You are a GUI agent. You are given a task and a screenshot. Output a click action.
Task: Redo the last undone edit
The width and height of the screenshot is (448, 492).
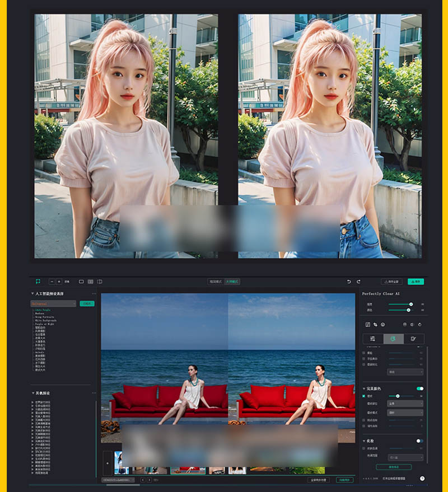[x=358, y=282]
